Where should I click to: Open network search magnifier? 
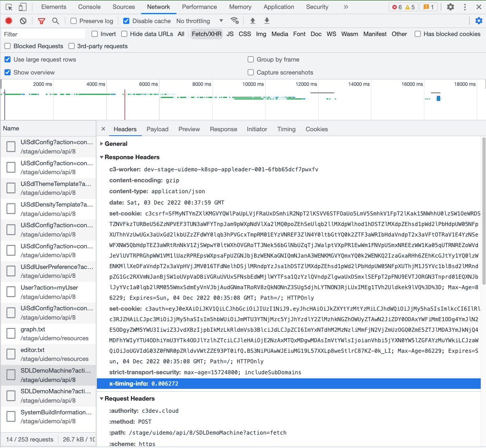56,21
